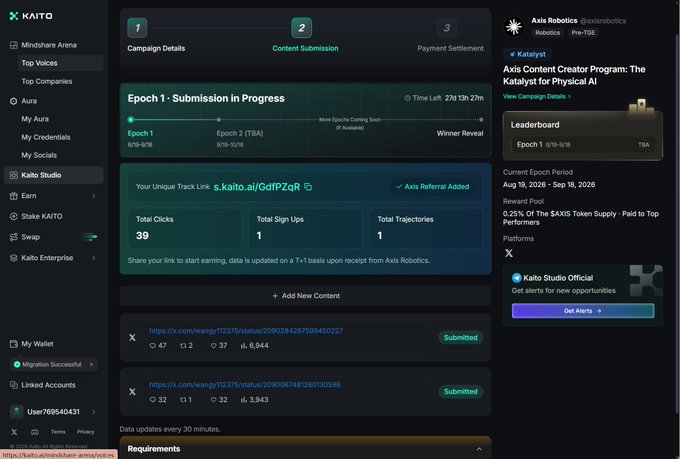Go to My Socials
Screen dimensions: 680x459
[39, 155]
